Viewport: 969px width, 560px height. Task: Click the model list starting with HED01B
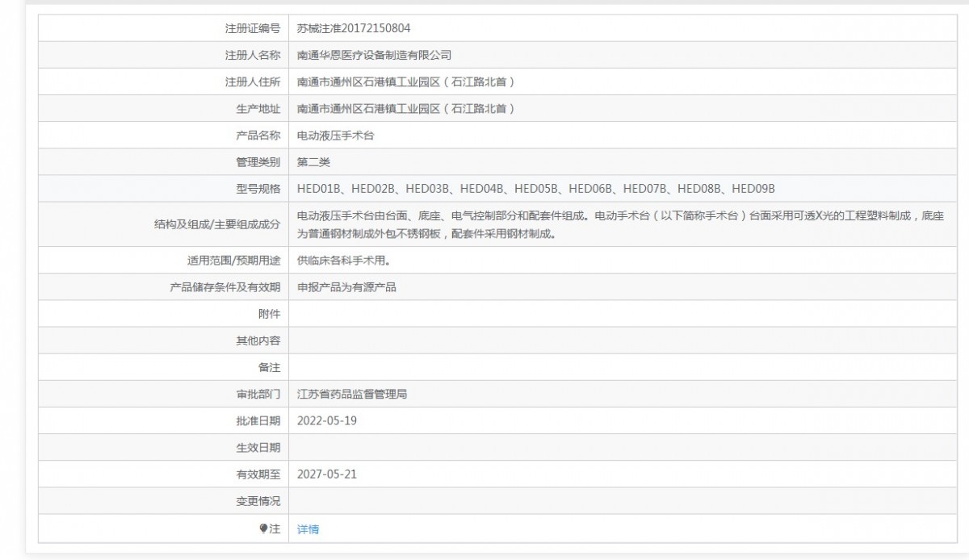coord(536,189)
